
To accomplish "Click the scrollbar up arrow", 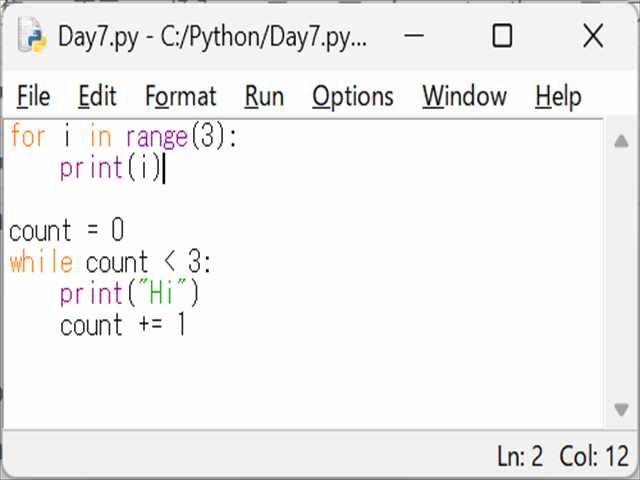I will click(621, 141).
